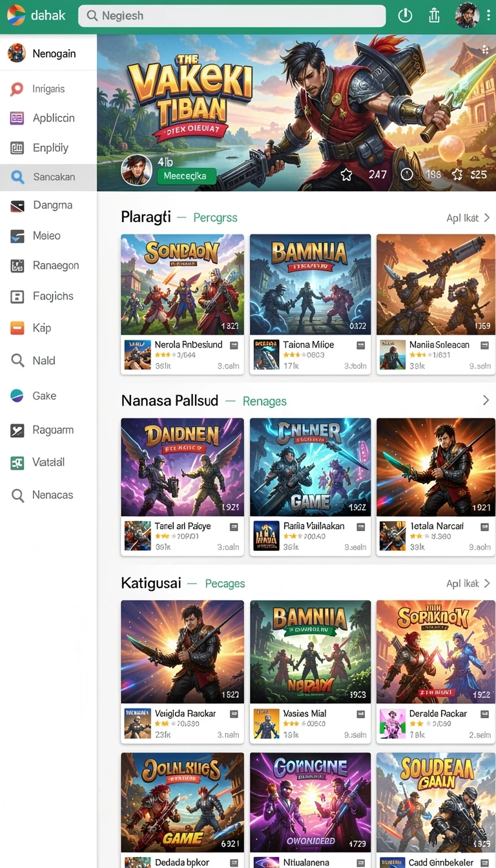Open the Sondaon game thumbnail
This screenshot has width=496, height=868.
(x=182, y=284)
